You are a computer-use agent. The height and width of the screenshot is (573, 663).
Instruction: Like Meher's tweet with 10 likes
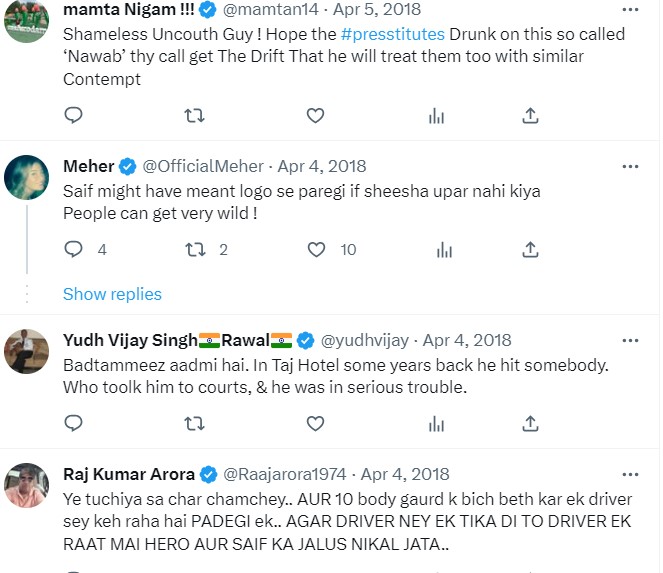(x=315, y=249)
